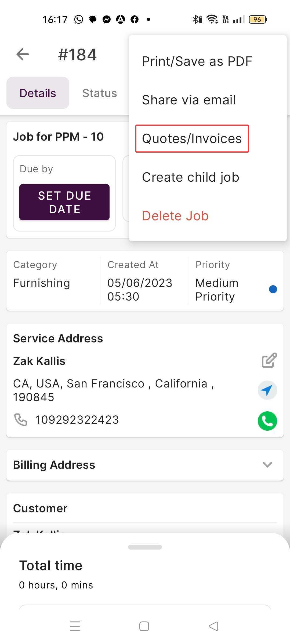
Task: Open Quotes/Invoices from the menu
Action: click(192, 139)
